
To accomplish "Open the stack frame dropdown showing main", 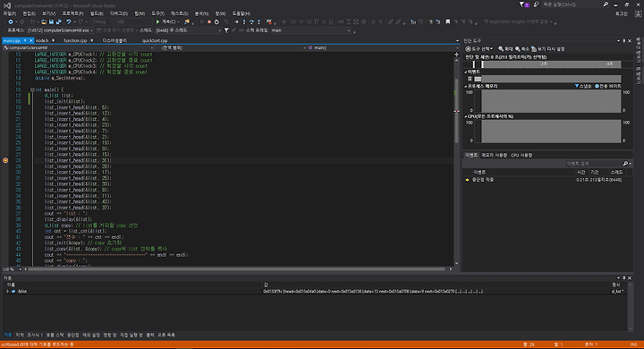I will click(310, 30).
